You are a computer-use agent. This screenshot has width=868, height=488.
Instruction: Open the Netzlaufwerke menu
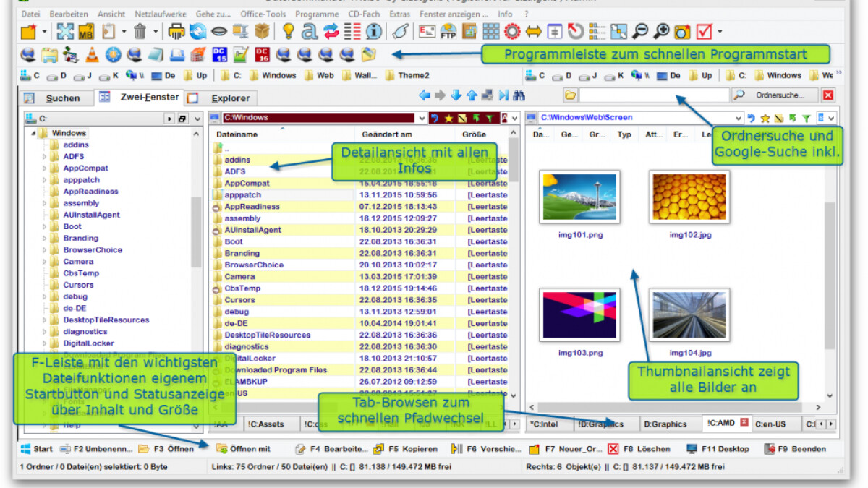click(x=160, y=14)
